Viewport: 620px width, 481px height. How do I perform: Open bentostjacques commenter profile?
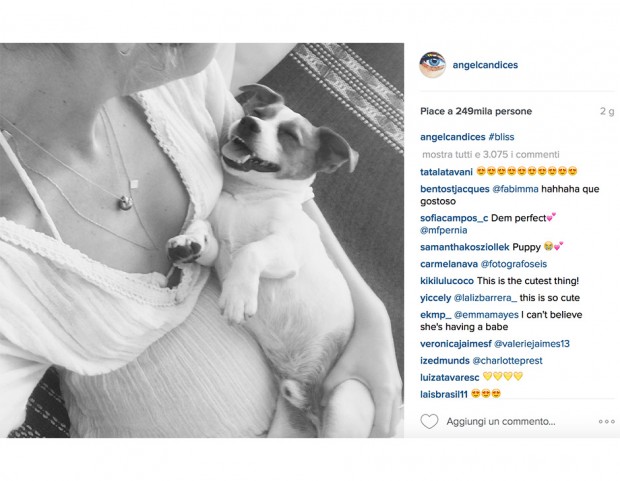455,189
